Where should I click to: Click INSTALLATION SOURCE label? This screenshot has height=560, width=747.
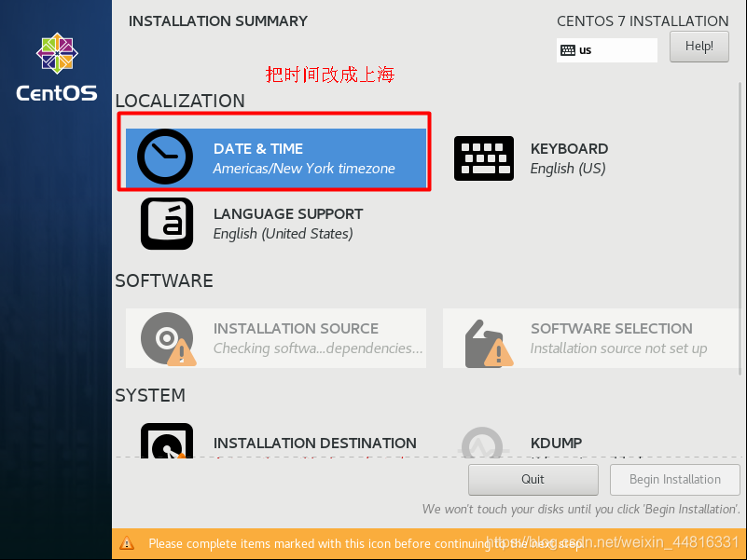point(296,329)
